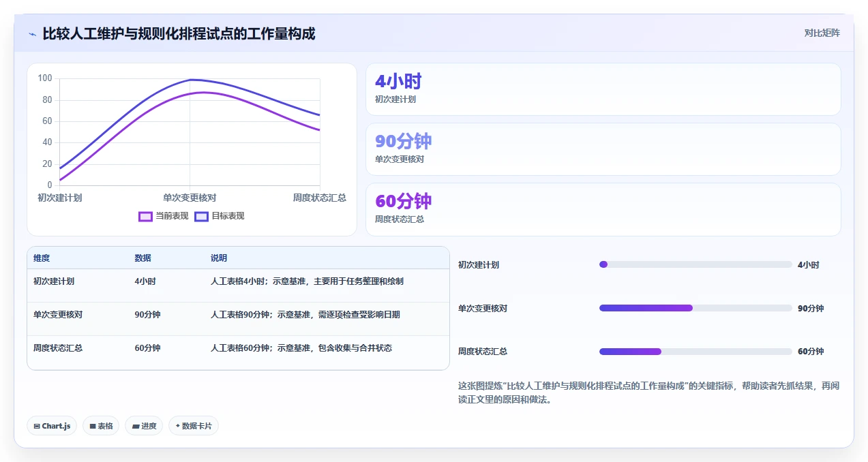
Task: Click the 90分钟 value beside progress bar
Action: point(811,308)
